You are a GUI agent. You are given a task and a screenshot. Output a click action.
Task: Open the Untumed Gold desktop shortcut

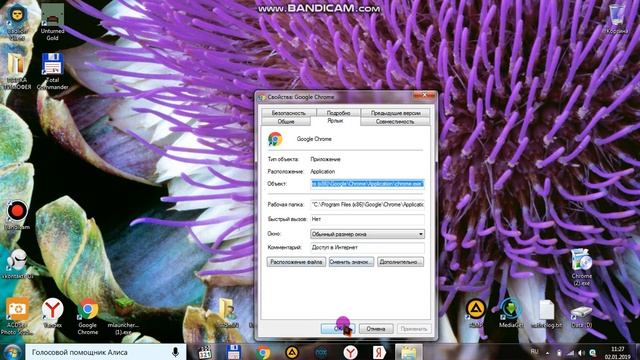[x=52, y=22]
